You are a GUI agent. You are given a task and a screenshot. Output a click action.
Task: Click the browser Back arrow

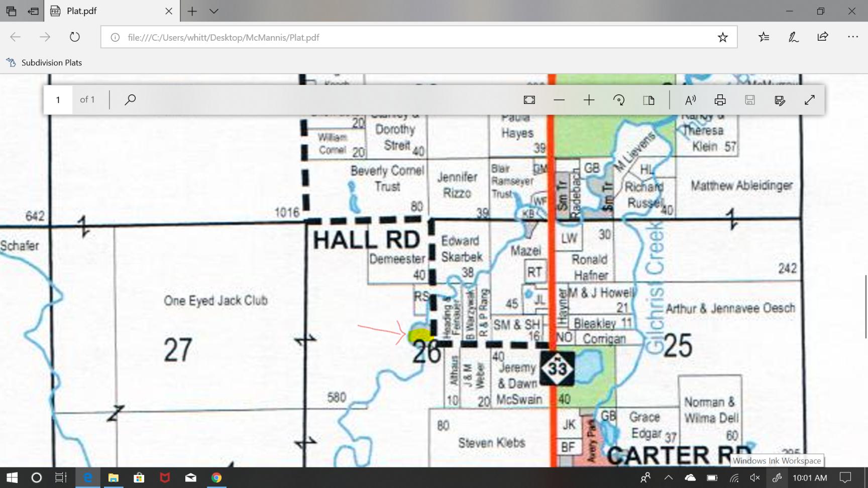16,37
